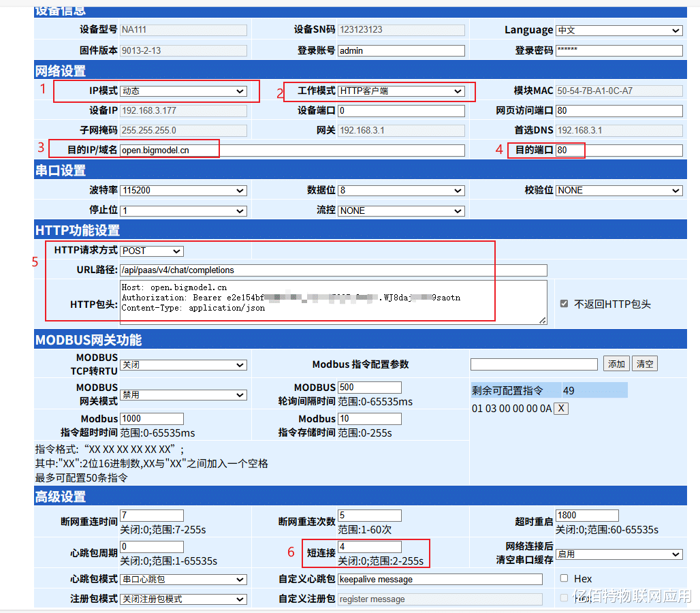The height and width of the screenshot is (613, 700).
Task: Open the 数据位 dropdown showing 8
Action: 401,190
